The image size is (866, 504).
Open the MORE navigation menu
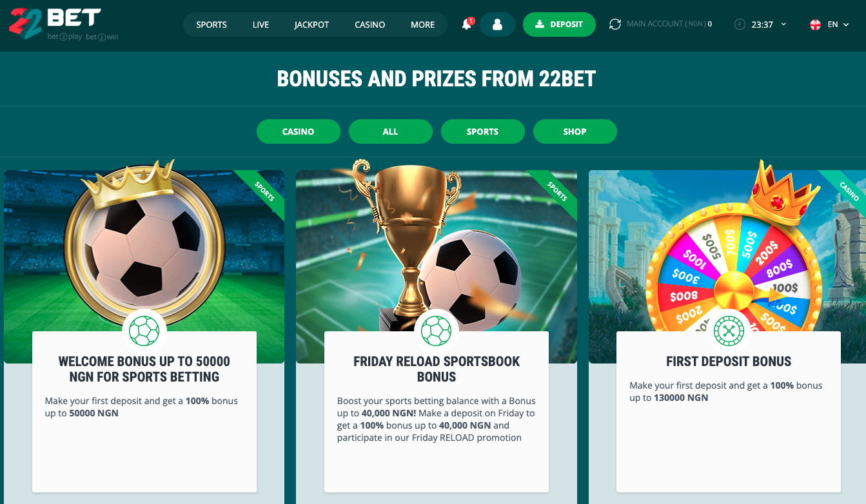423,24
